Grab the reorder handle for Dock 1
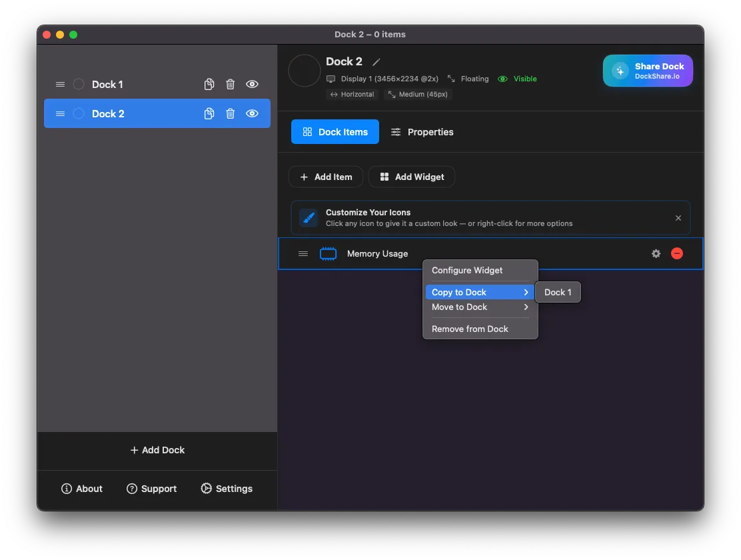This screenshot has width=741, height=560. click(60, 84)
